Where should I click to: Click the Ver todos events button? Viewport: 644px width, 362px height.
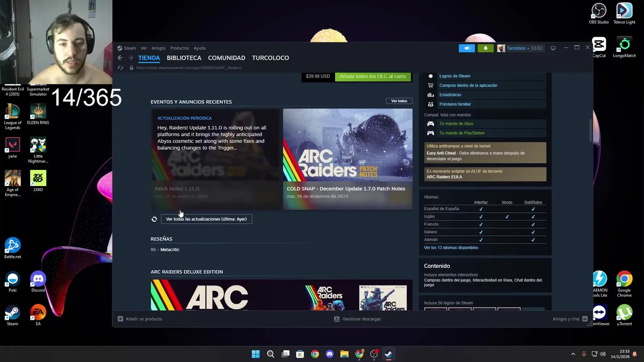tap(399, 101)
